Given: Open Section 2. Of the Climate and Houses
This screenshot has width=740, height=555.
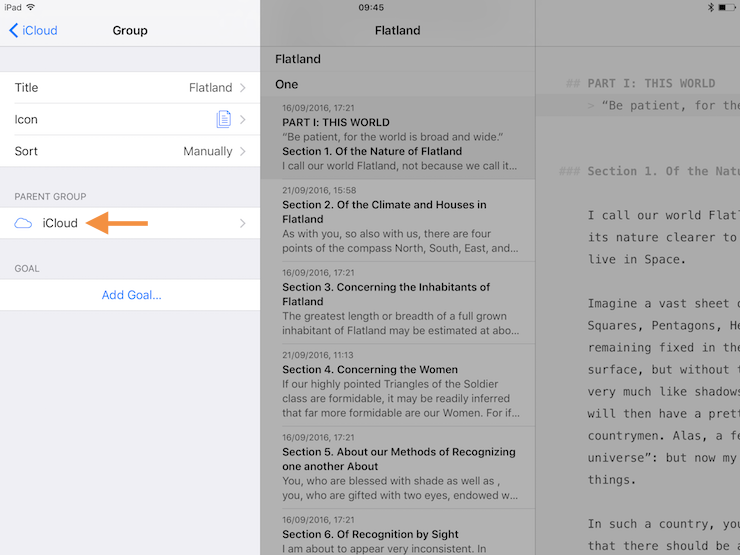Looking at the screenshot, I should pyautogui.click(x=397, y=220).
